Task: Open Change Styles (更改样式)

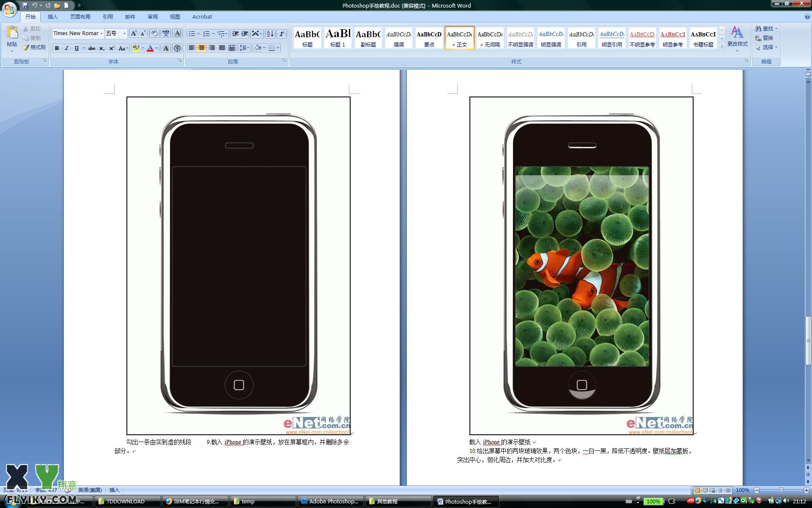Action: click(737, 38)
